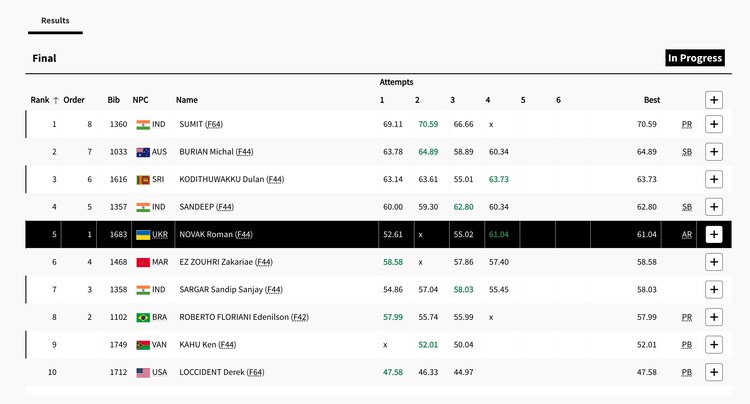Click Vanuatu flag in KAHU Ken row
The height and width of the screenshot is (404, 750).
(142, 345)
